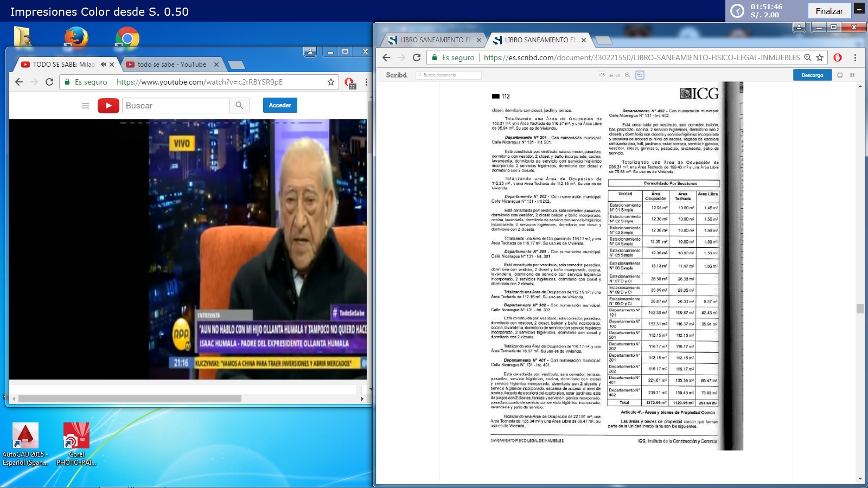868x488 pixels.
Task: Click the Scribd print icon
Action: (840, 75)
